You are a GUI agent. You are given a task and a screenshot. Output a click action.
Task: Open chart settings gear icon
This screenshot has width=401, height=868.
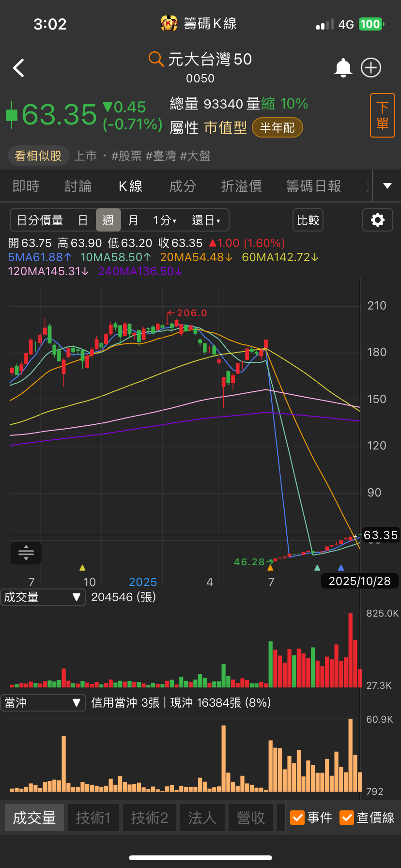coord(377,220)
